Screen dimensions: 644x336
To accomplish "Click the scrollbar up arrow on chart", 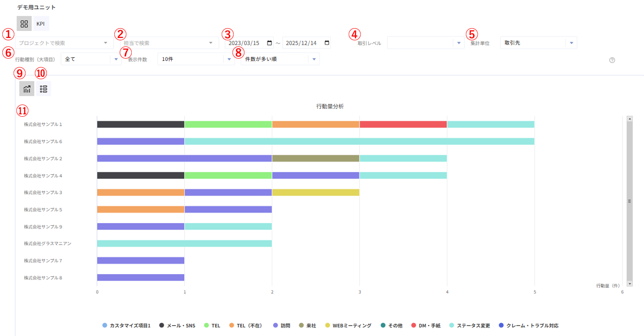I will (x=629, y=119).
